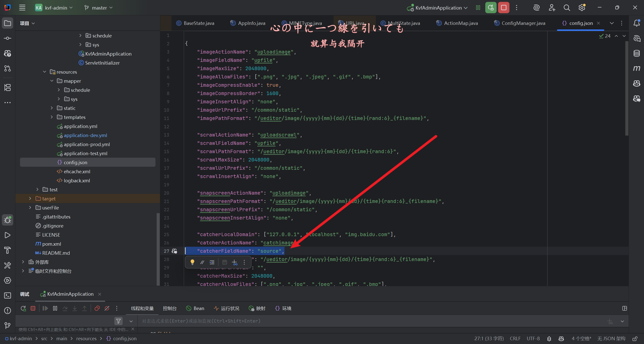
Task: Open pom.xml in project tree
Action: (52, 244)
